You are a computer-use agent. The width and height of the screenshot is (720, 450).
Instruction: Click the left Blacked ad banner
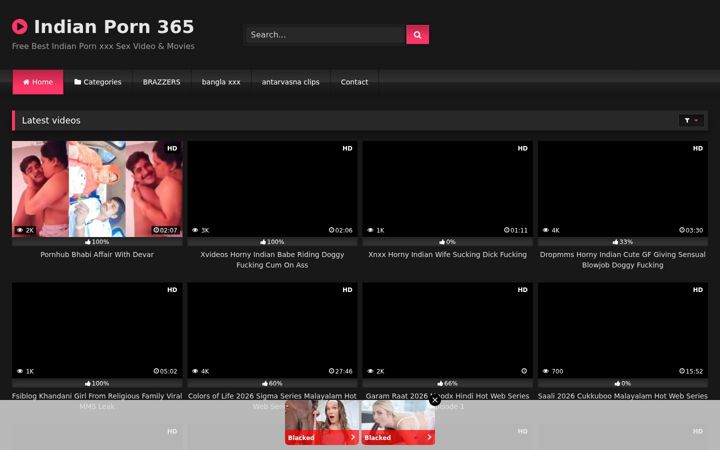(321, 422)
